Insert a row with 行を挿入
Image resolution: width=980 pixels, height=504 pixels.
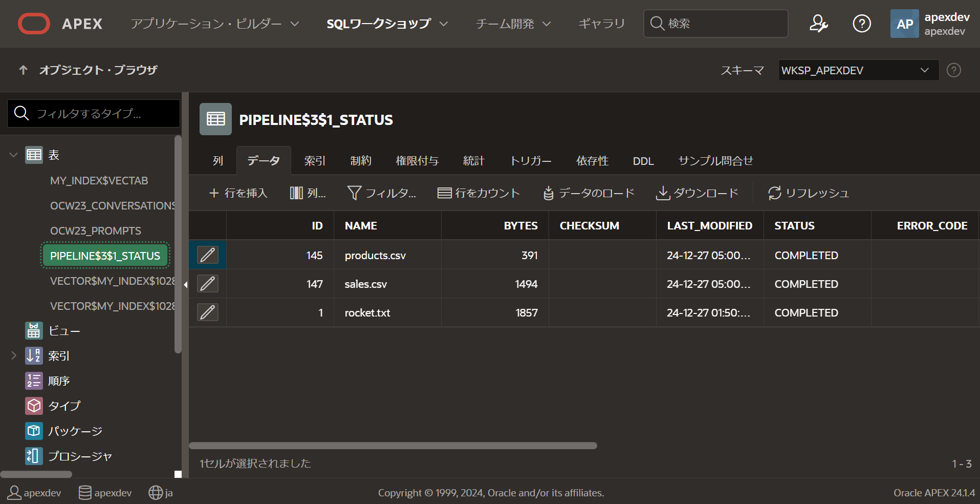point(238,193)
